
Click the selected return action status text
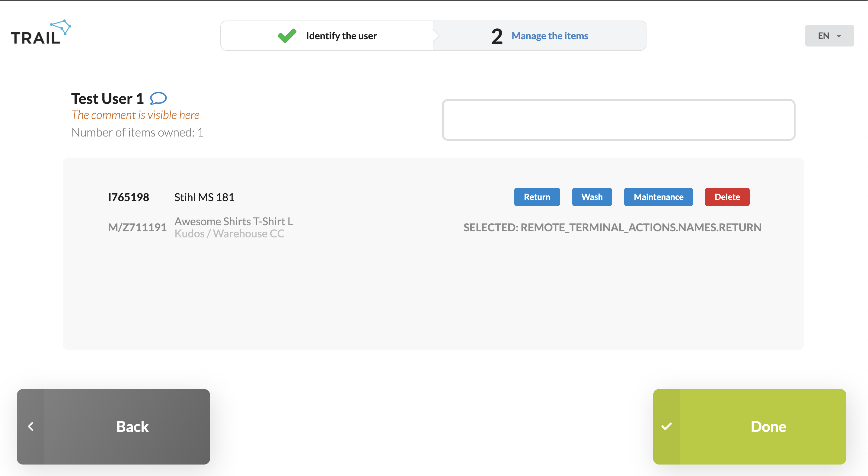point(612,227)
